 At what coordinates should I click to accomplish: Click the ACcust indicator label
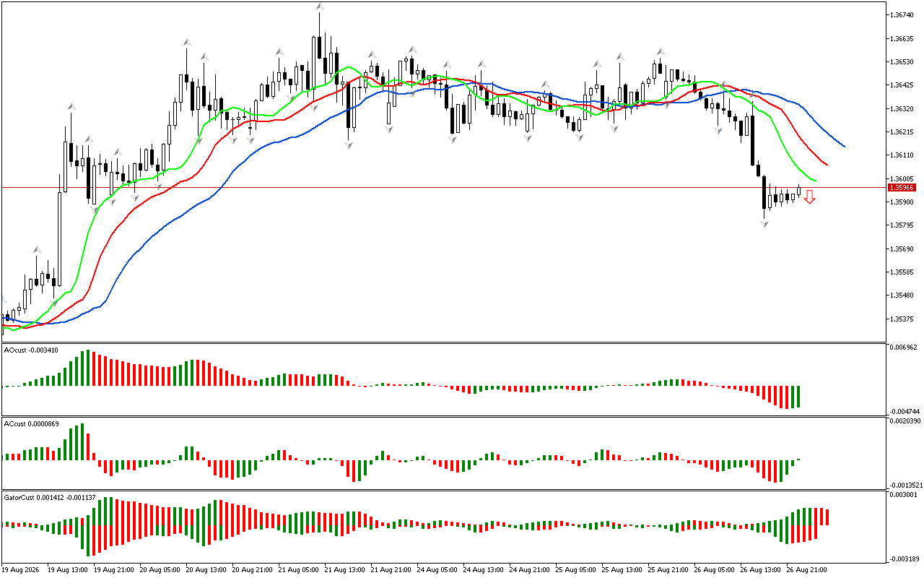click(x=32, y=423)
